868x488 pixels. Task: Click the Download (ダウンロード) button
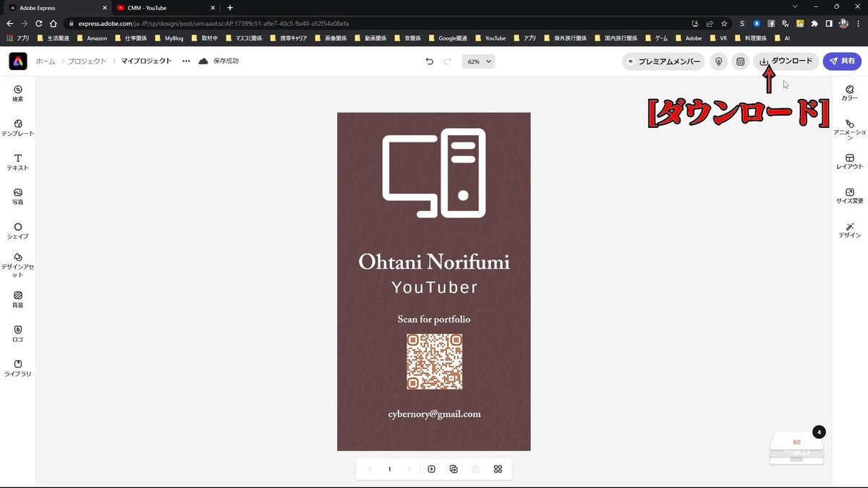click(786, 61)
